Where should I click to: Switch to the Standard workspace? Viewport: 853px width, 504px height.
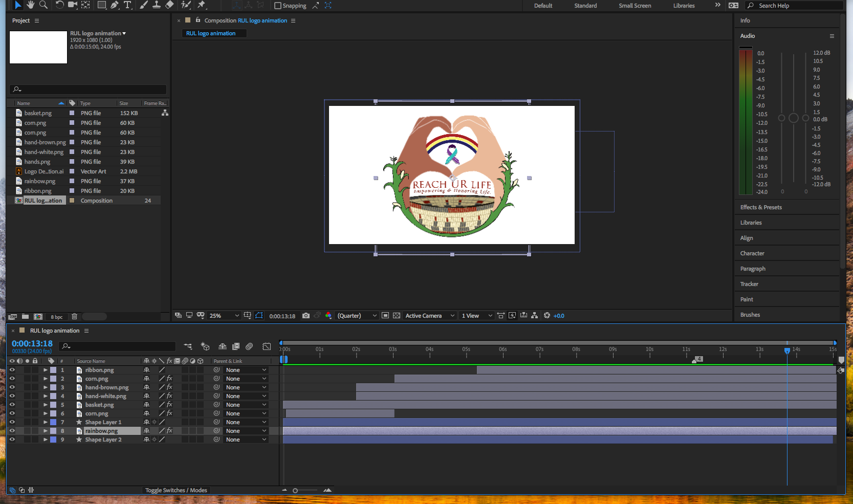pos(585,6)
